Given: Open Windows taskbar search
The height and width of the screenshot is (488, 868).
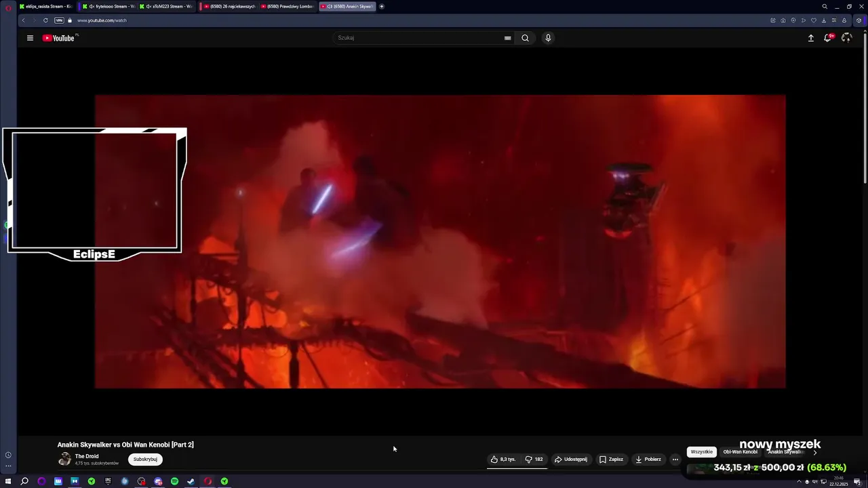Looking at the screenshot, I should click(24, 481).
